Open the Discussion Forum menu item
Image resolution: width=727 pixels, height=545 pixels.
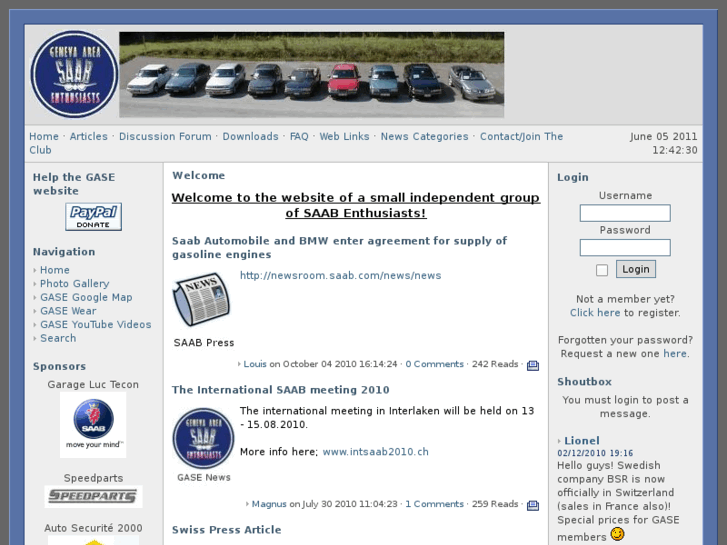[165, 136]
